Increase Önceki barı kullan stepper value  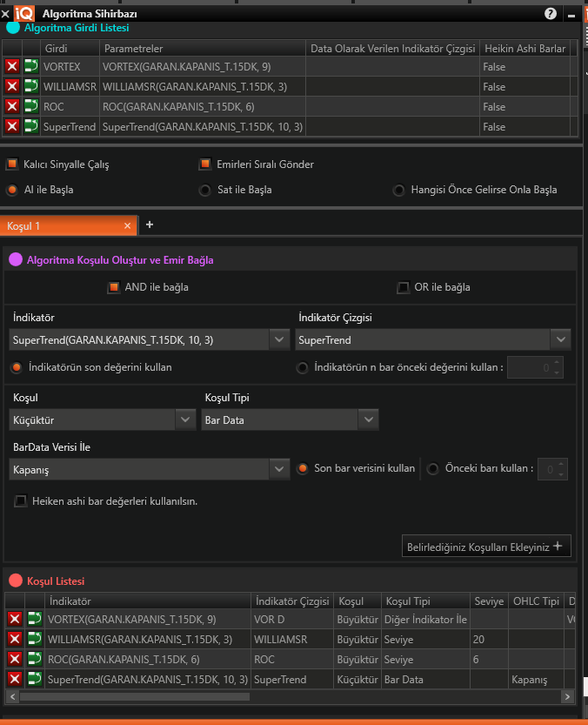[x=562, y=464]
